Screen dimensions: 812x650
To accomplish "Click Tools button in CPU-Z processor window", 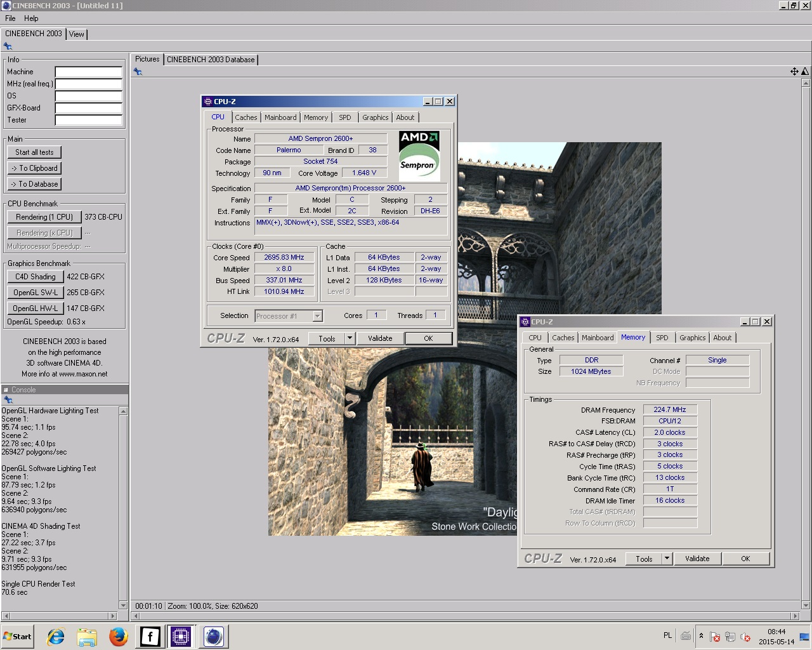I will 327,338.
